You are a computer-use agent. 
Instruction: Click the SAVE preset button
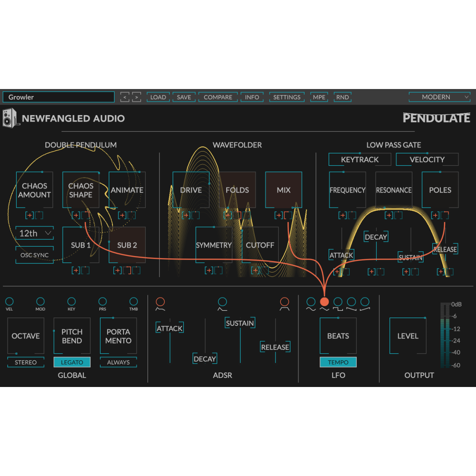click(184, 97)
